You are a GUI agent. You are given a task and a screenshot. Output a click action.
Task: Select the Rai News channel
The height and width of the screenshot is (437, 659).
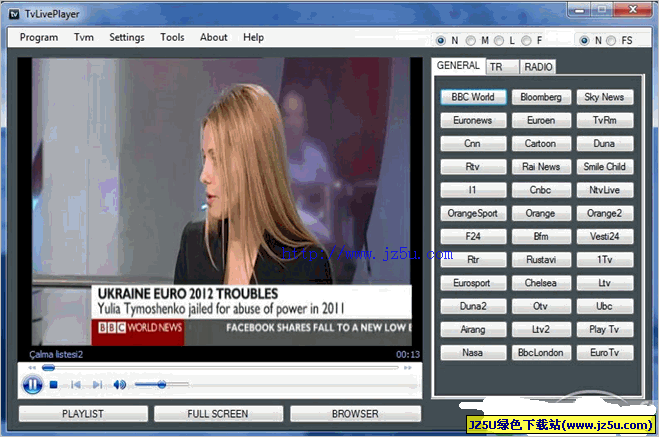point(541,167)
